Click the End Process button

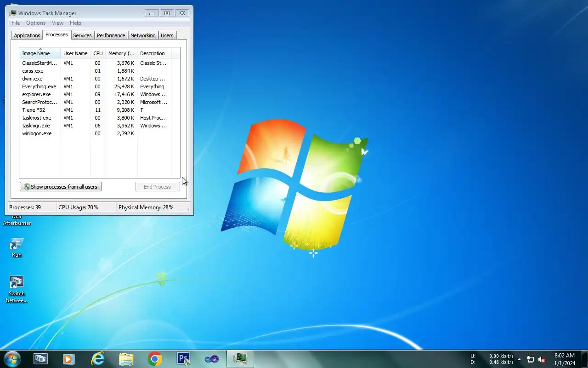click(x=158, y=187)
